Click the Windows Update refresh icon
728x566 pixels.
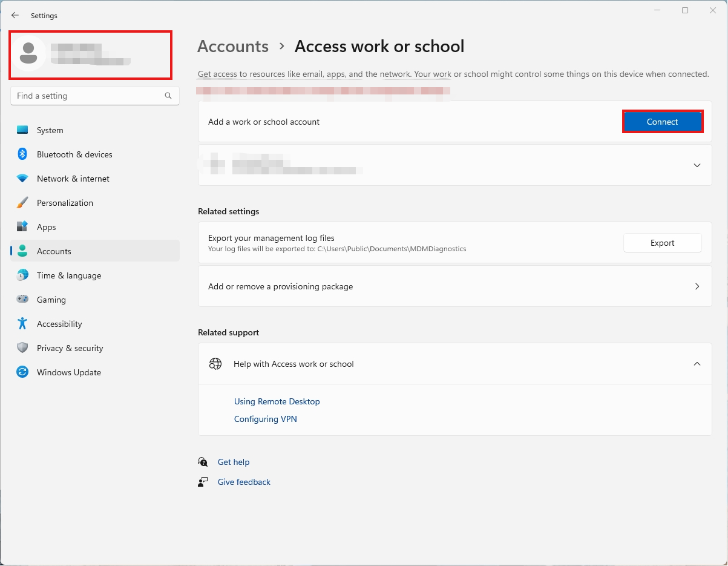click(x=22, y=372)
